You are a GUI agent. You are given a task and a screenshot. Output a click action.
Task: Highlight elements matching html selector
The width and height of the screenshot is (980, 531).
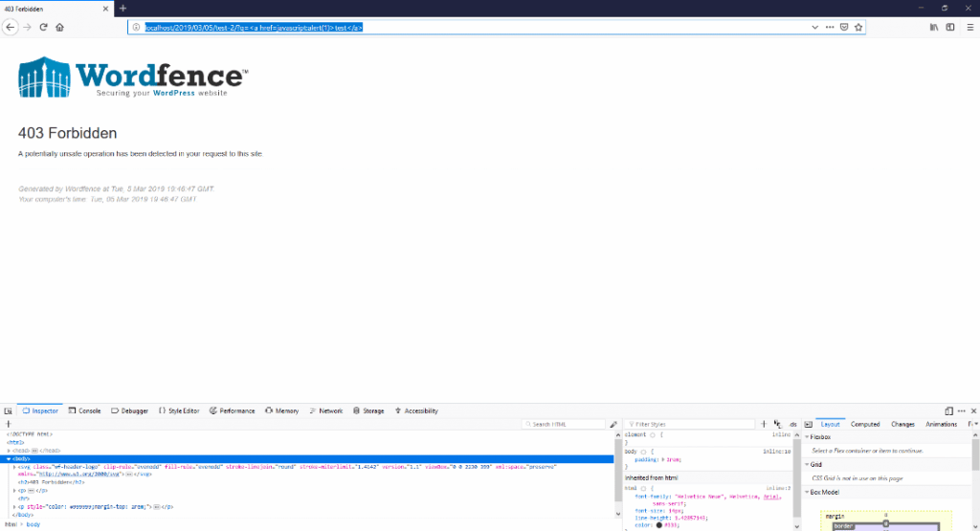[643, 489]
